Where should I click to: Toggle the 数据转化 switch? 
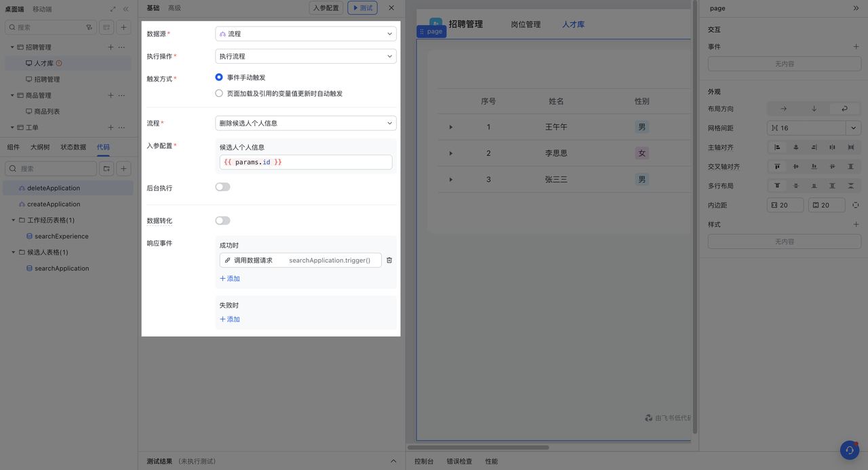pos(222,220)
